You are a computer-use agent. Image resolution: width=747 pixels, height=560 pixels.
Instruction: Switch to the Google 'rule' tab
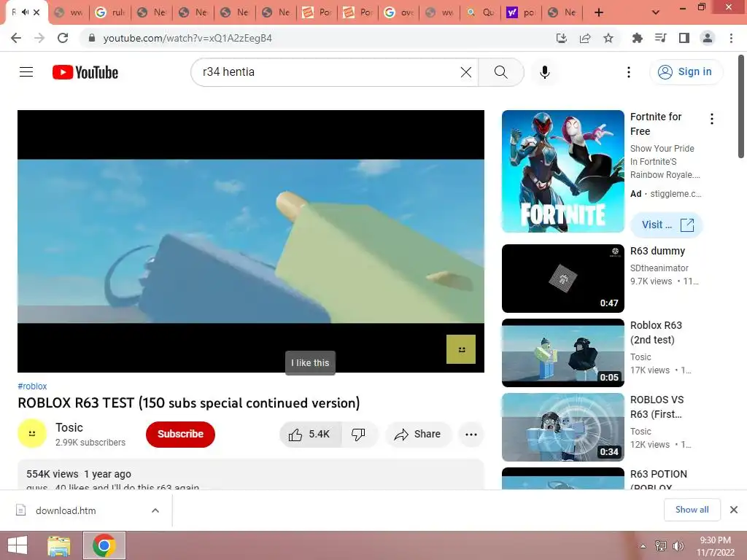coord(109,12)
